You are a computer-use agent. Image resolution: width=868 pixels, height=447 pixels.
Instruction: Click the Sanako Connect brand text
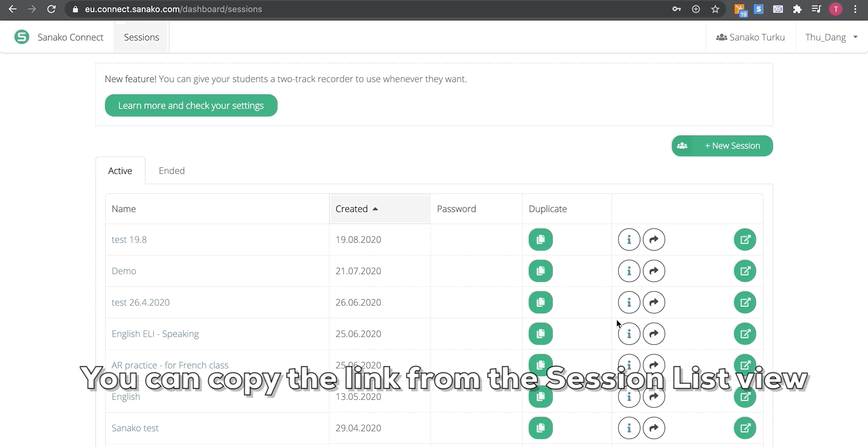[x=71, y=37]
